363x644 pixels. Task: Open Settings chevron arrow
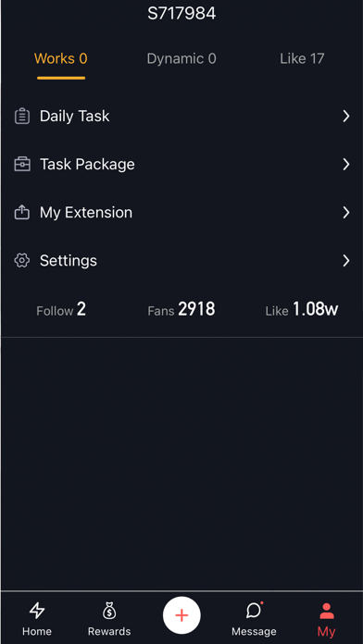coord(346,260)
